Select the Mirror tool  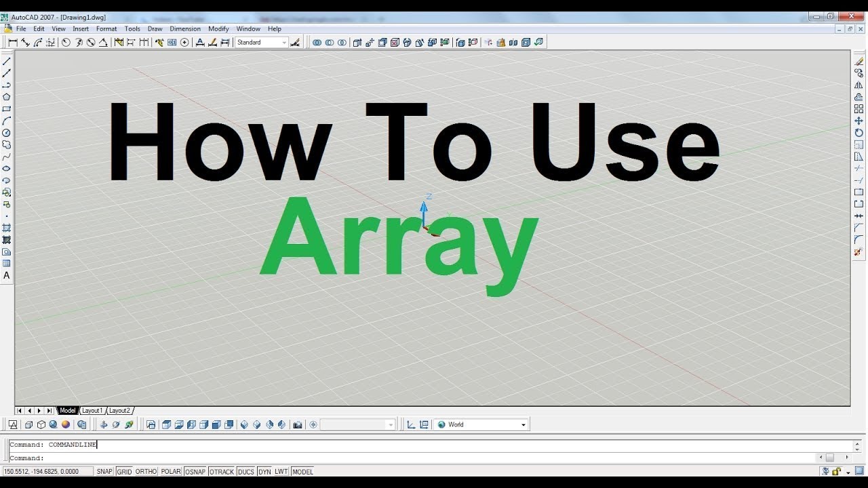click(x=859, y=85)
